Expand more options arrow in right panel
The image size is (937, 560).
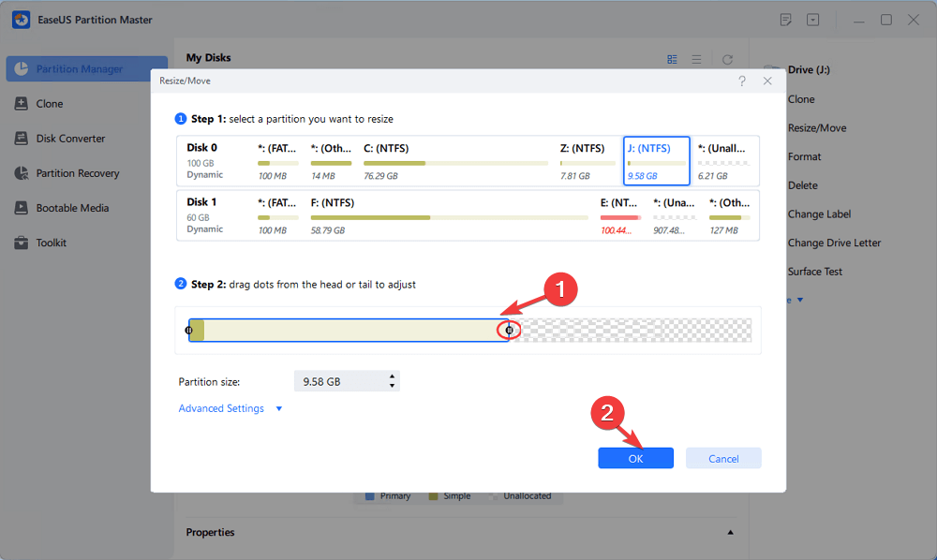800,300
